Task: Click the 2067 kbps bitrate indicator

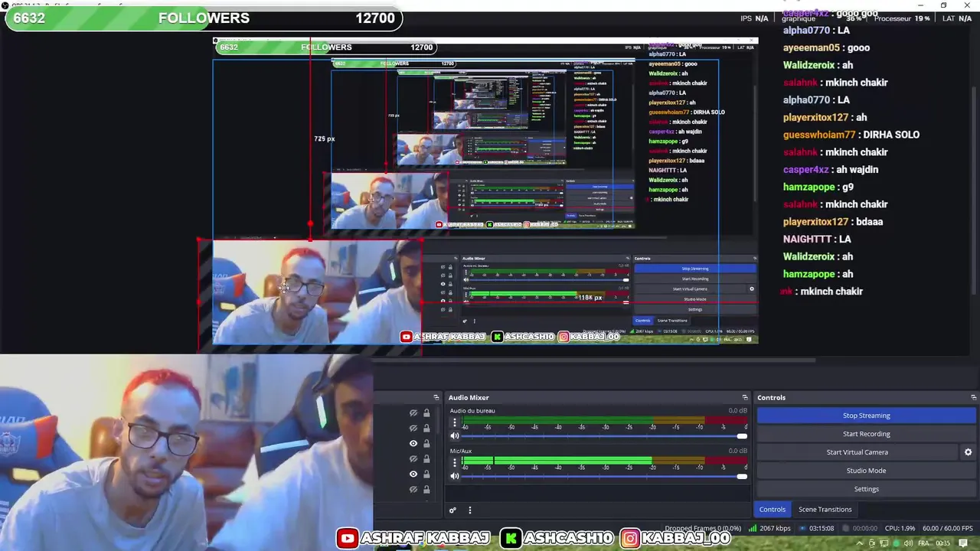Action: (x=769, y=528)
